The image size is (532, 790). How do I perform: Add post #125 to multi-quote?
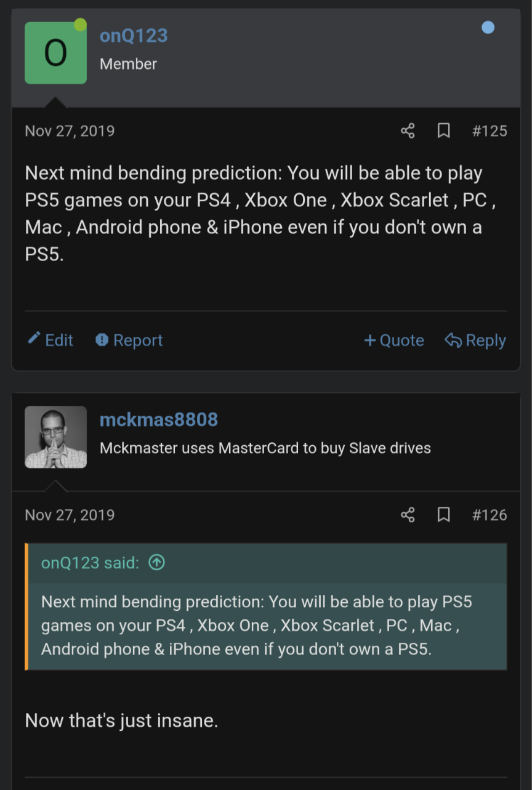(x=394, y=340)
